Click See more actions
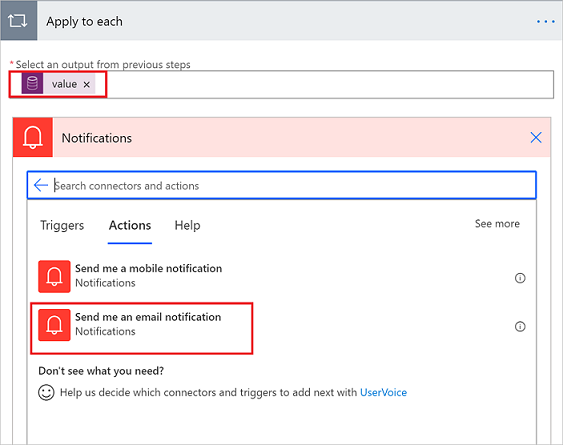The width and height of the screenshot is (563, 445). [x=497, y=224]
